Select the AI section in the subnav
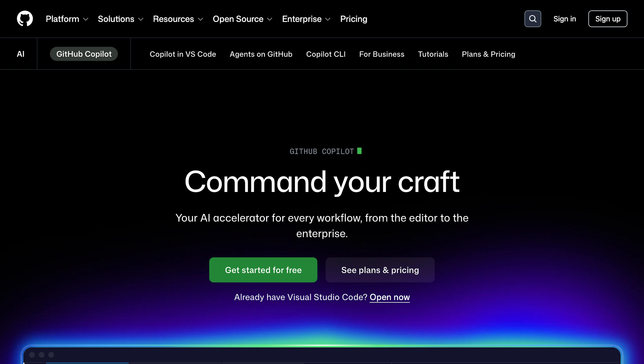The height and width of the screenshot is (364, 644). click(x=20, y=54)
